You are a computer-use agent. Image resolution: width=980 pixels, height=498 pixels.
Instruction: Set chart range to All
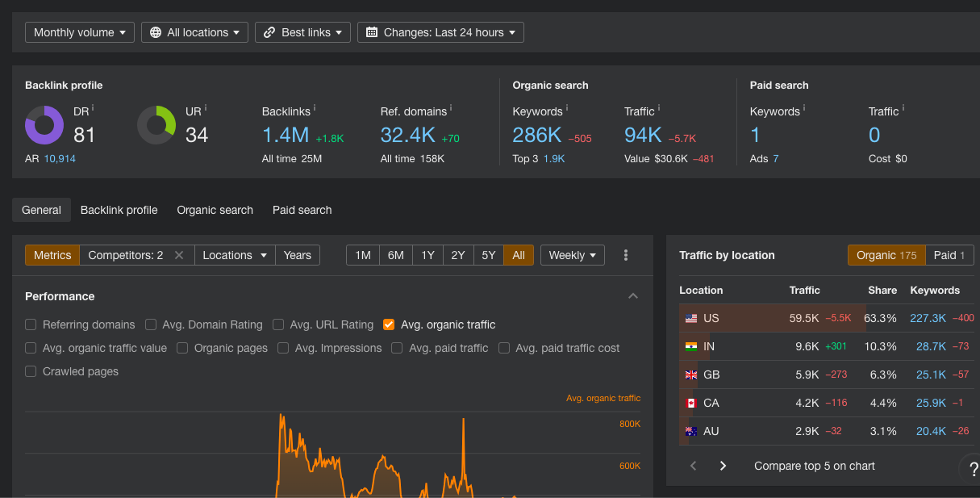519,255
